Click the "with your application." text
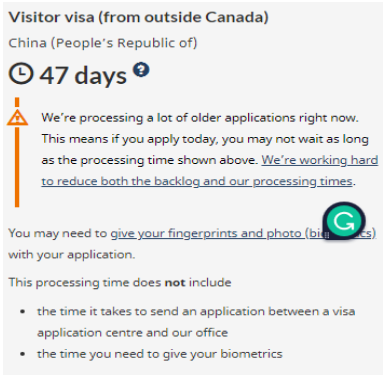Viewport: 383px width, 377px height. pos(72,255)
